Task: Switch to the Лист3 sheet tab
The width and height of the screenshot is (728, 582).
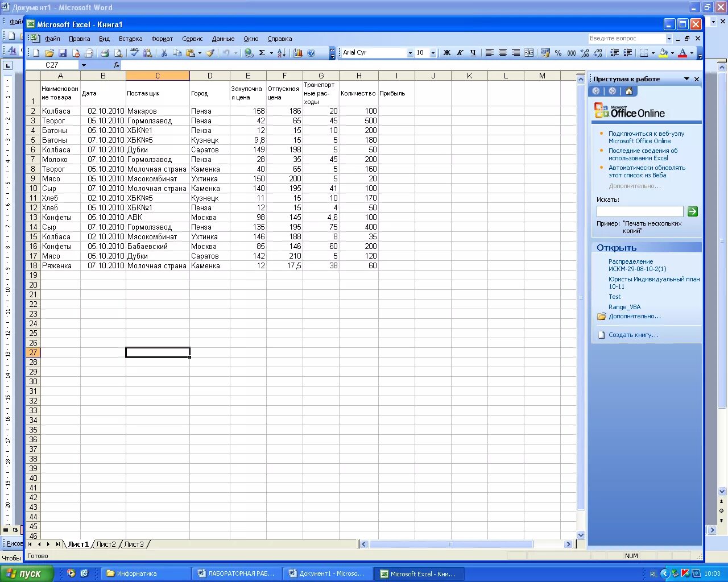Action: point(134,544)
